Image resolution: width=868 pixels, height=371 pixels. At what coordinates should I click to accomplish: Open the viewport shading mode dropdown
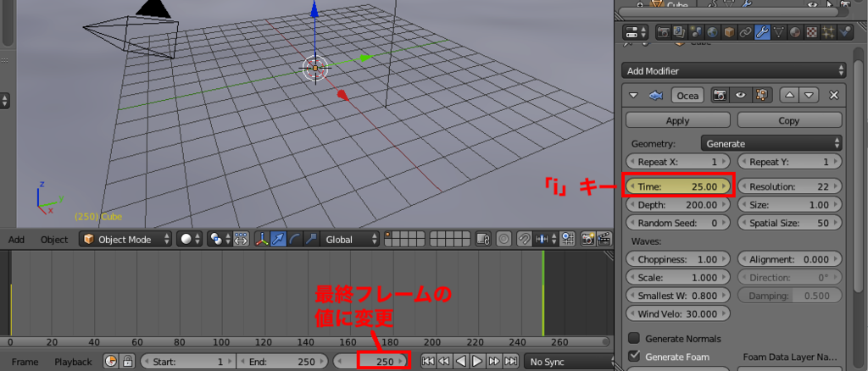click(190, 240)
